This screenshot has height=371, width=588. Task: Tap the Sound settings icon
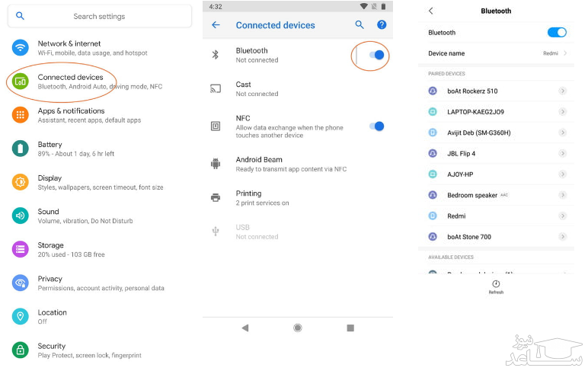point(21,216)
